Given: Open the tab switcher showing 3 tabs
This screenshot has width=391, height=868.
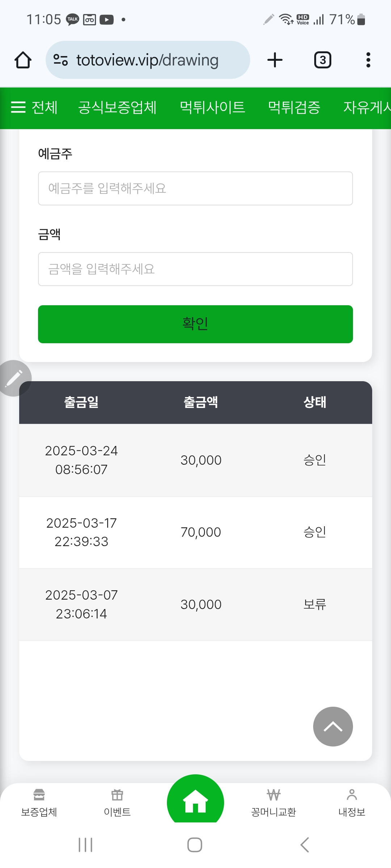Looking at the screenshot, I should coord(323,60).
